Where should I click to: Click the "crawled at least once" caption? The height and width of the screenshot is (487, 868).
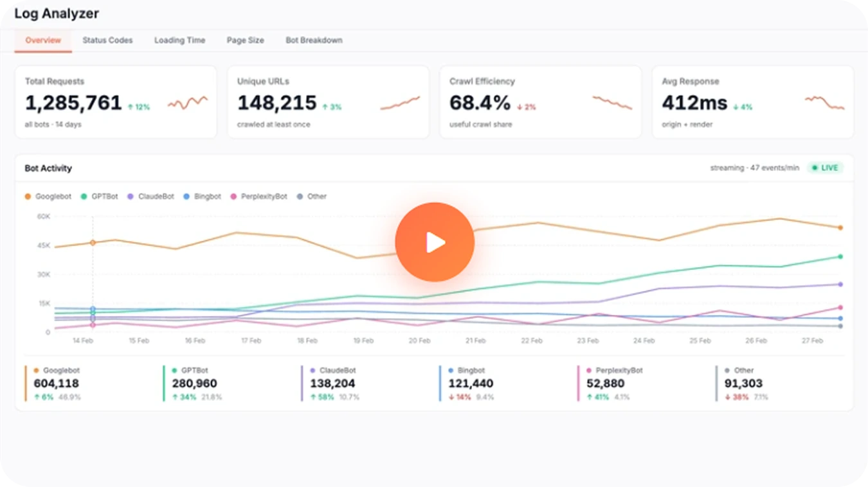coord(274,125)
